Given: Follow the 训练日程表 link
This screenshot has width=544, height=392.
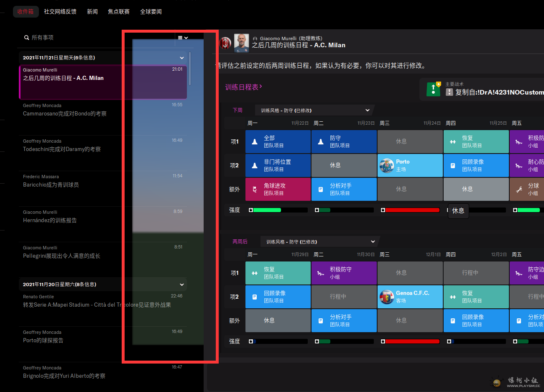Looking at the screenshot, I should coord(244,87).
